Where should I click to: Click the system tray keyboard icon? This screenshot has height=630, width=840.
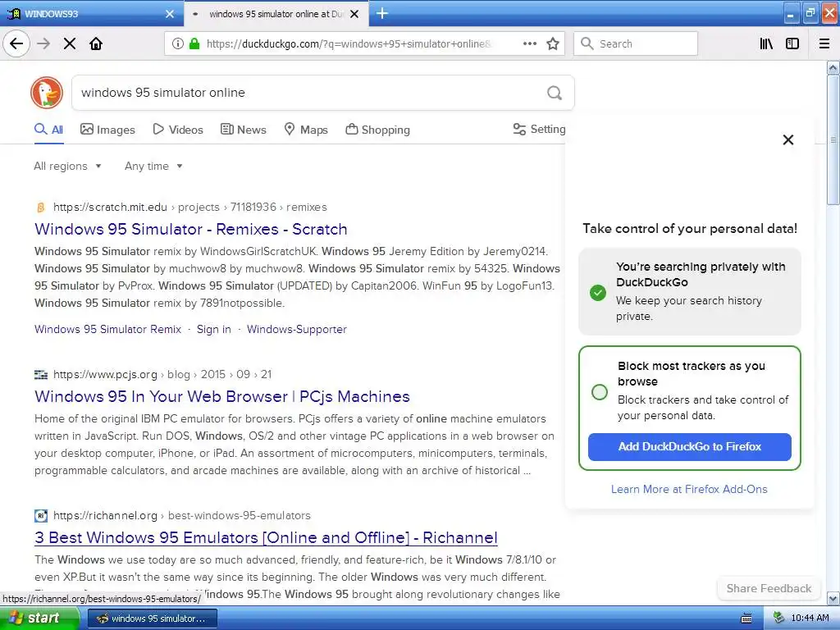pos(746,619)
